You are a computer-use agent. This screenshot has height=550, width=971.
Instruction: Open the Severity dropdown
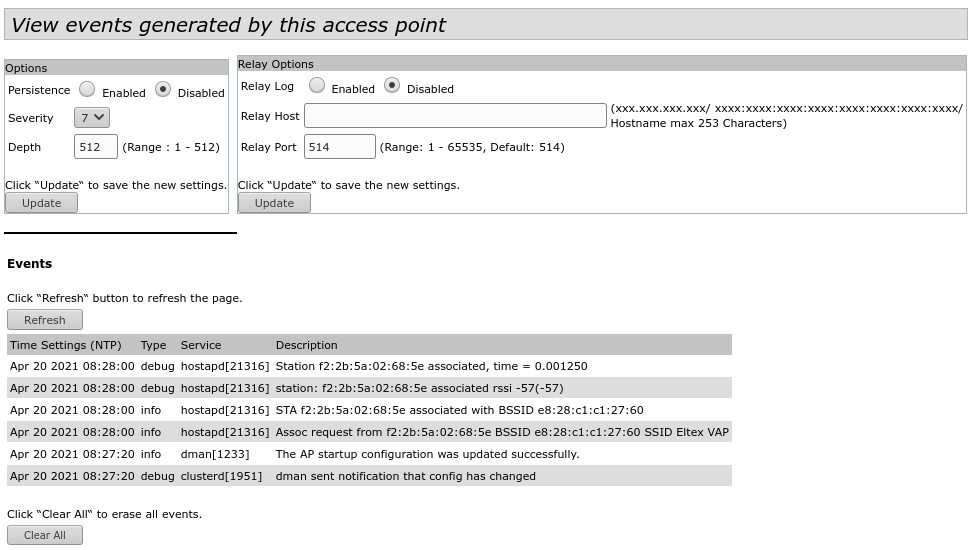pos(92,118)
